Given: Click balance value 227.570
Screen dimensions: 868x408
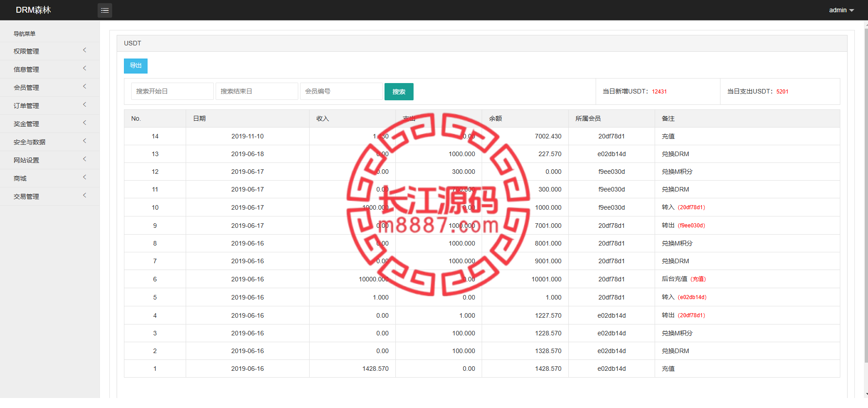Looking at the screenshot, I should tap(550, 154).
